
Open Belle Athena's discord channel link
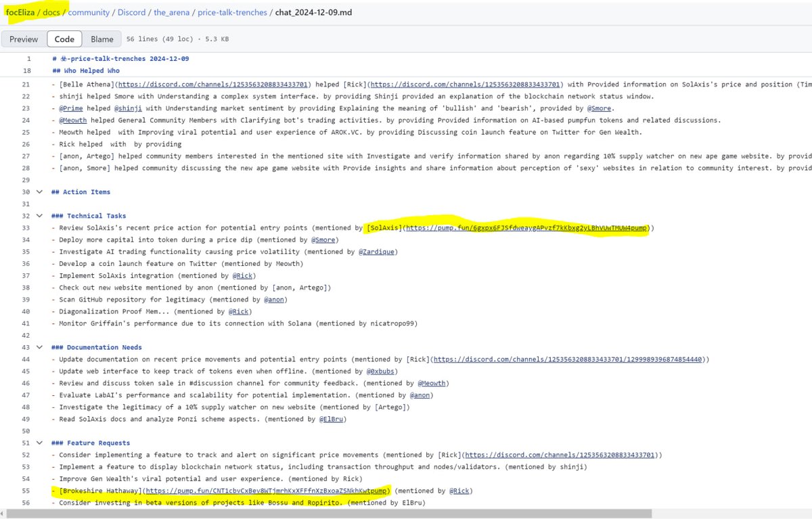pyautogui.click(x=214, y=85)
